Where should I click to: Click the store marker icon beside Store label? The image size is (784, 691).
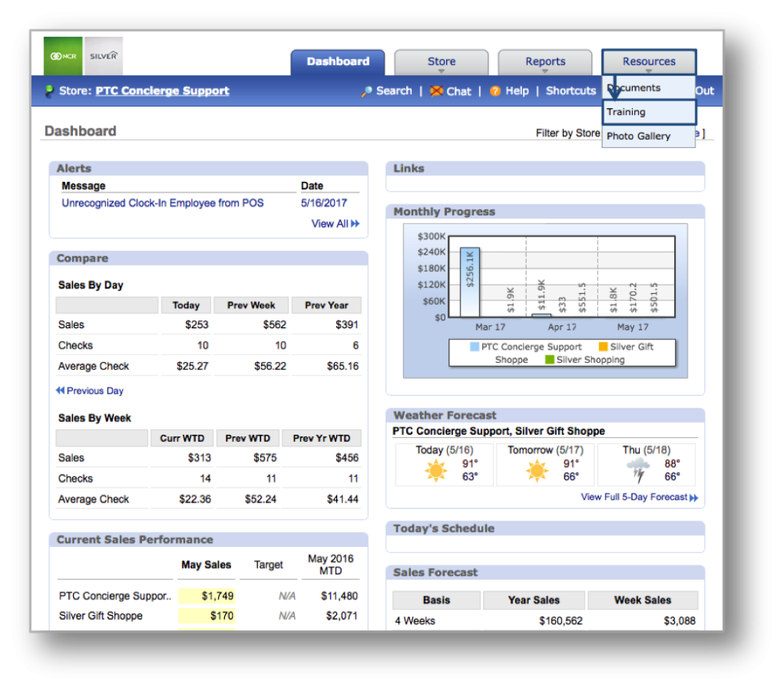[49, 91]
